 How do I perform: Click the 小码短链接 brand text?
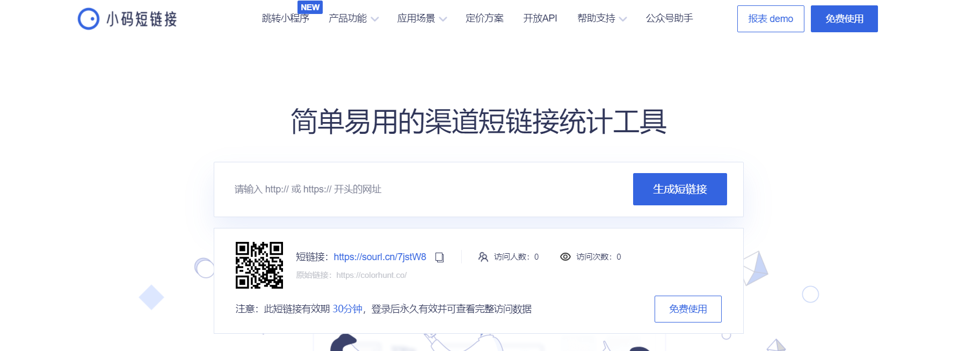(142, 19)
